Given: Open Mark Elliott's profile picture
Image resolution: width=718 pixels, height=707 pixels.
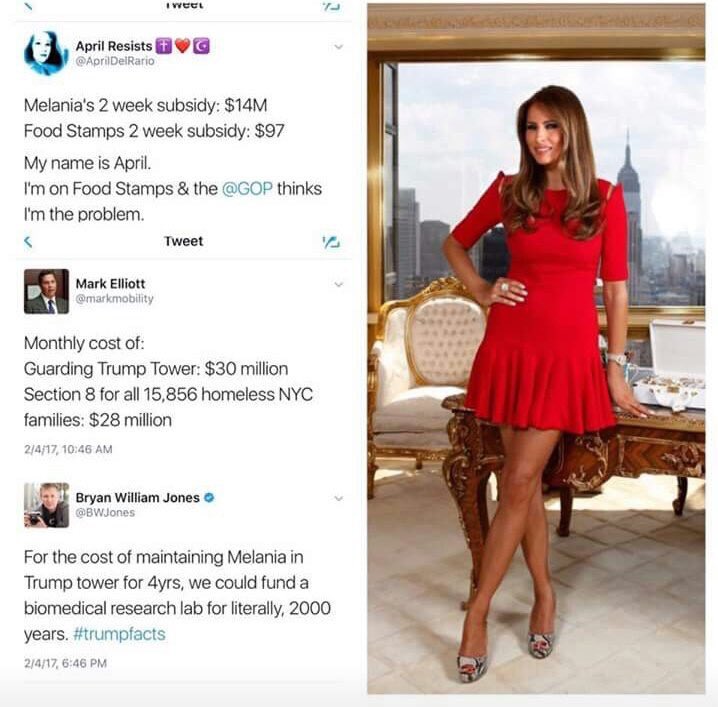Looking at the screenshot, I should [x=46, y=291].
